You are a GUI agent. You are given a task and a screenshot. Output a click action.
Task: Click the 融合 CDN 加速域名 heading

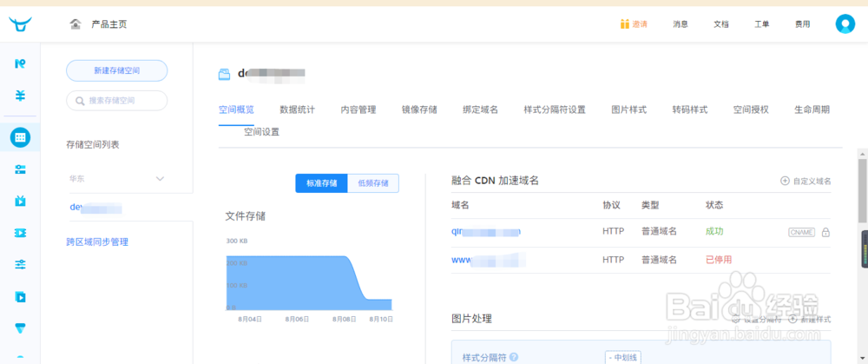495,180
